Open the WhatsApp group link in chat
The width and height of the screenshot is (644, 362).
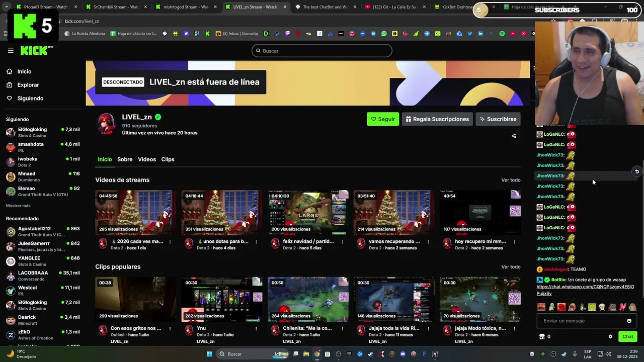click(x=585, y=290)
